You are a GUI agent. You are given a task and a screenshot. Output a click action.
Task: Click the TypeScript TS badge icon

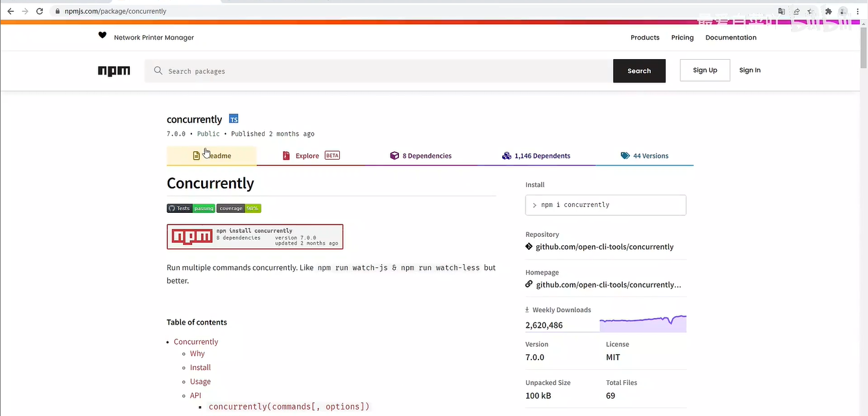click(x=234, y=119)
